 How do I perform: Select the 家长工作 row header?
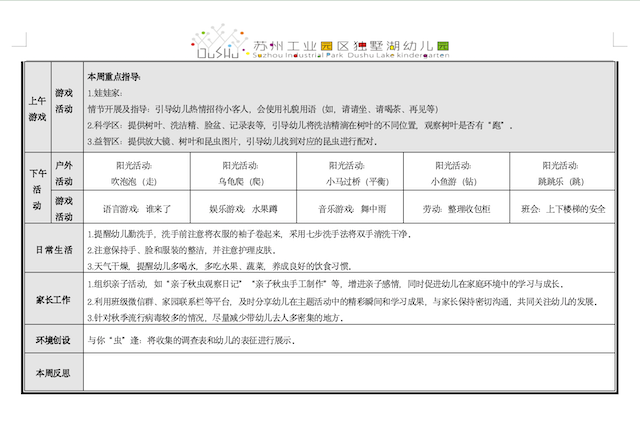[x=52, y=300]
